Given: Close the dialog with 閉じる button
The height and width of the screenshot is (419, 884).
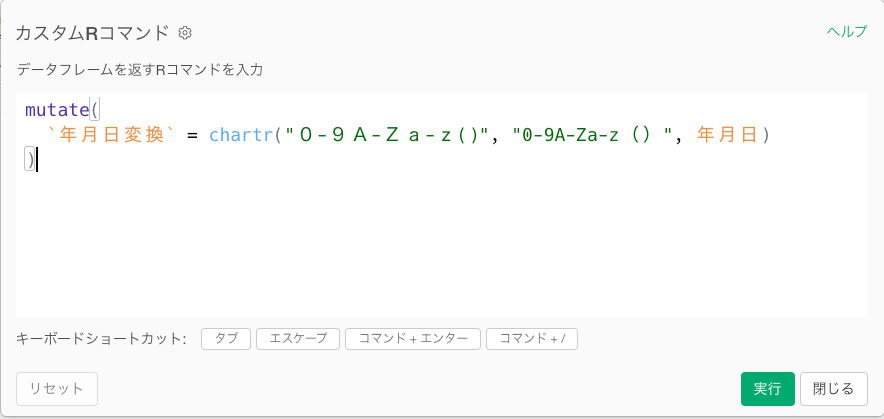Looking at the screenshot, I should [833, 389].
